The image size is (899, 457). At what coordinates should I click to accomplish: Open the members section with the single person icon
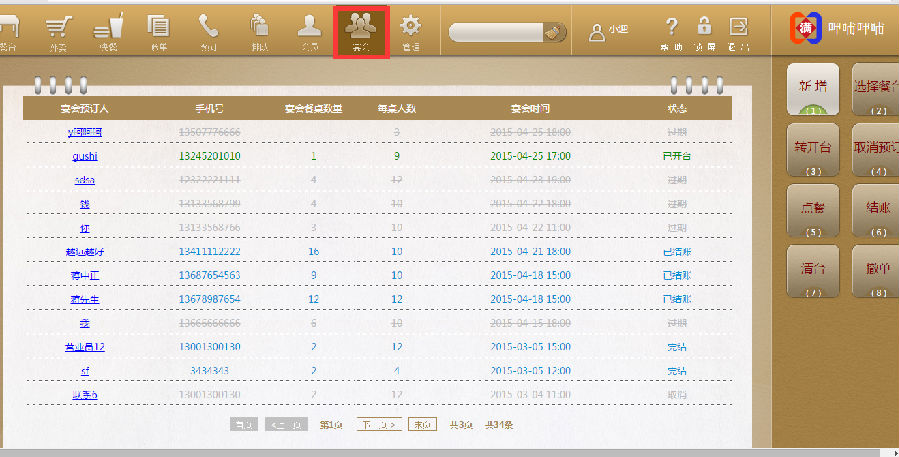[x=309, y=31]
